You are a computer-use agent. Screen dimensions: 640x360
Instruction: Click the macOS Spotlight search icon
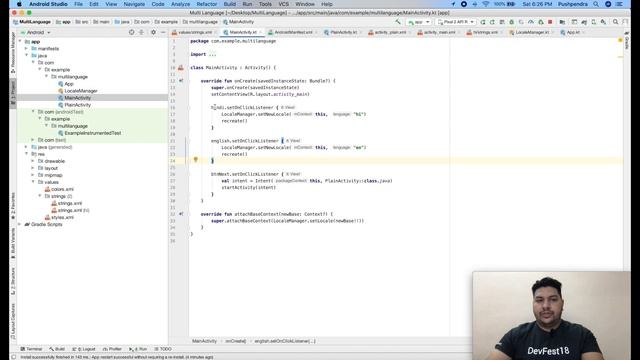point(596,4)
